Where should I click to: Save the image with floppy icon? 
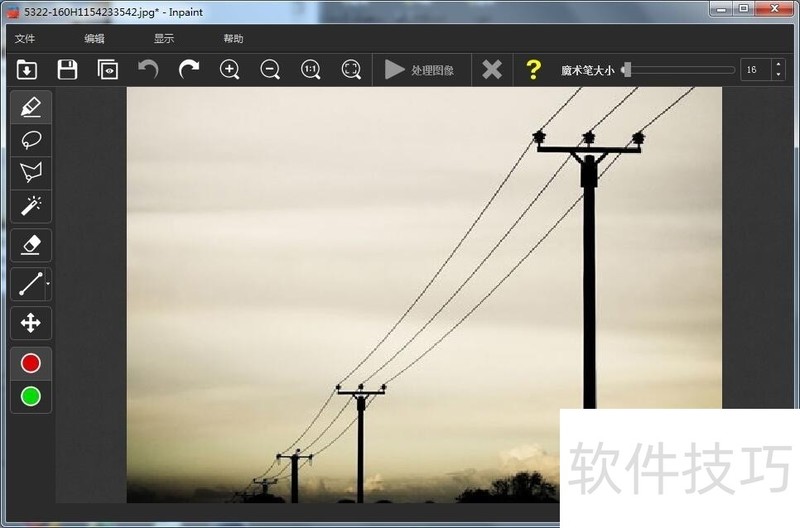67,69
